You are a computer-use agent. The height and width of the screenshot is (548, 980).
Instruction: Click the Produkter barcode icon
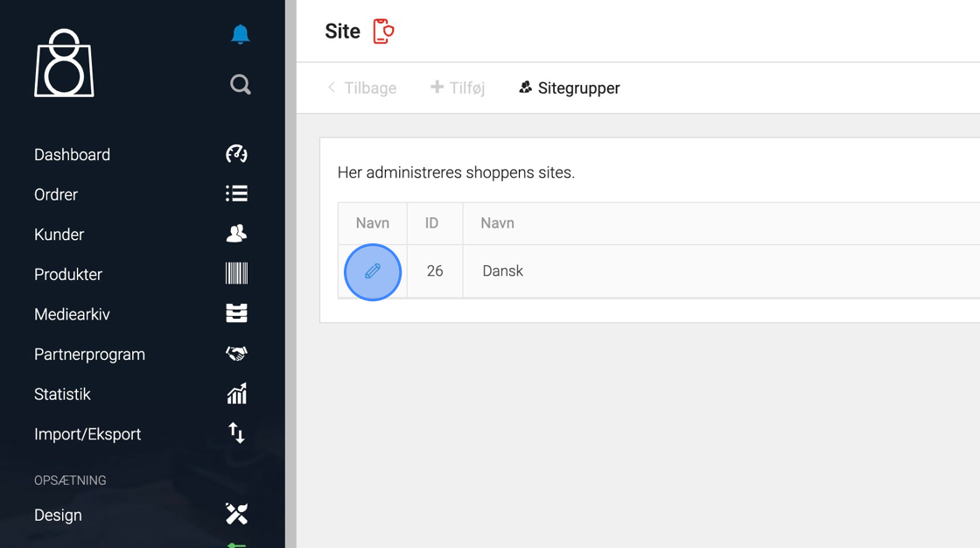pyautogui.click(x=236, y=273)
